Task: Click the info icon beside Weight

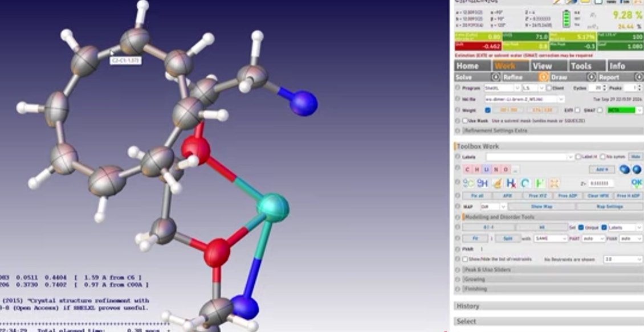Action: point(458,110)
